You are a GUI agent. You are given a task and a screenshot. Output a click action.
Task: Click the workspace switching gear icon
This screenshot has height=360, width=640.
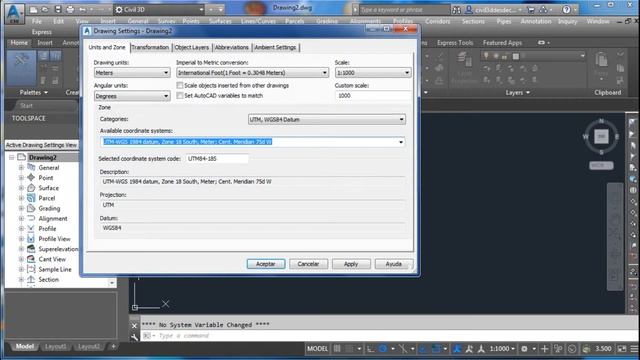(x=524, y=349)
